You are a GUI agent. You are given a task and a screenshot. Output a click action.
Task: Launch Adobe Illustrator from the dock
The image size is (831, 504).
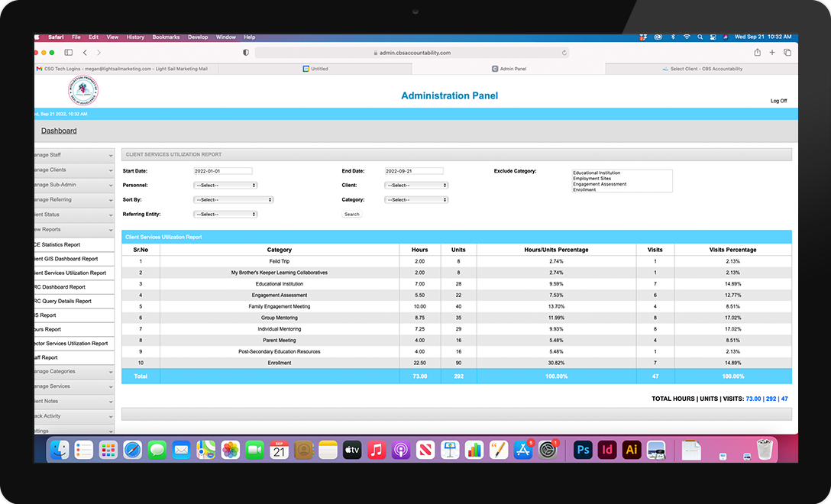[x=632, y=450]
